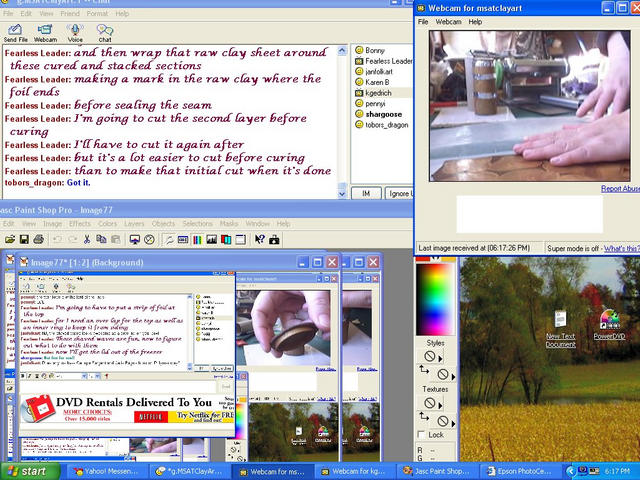
Task: Click the Chat icon in toolbar
Action: [x=105, y=33]
